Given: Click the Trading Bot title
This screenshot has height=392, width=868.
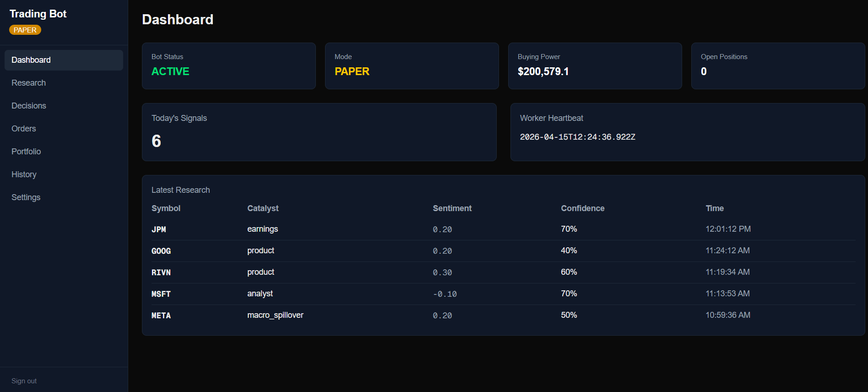Looking at the screenshot, I should [38, 14].
